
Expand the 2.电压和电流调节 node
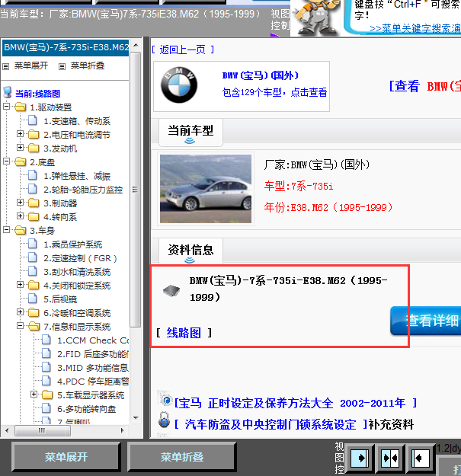[20, 133]
